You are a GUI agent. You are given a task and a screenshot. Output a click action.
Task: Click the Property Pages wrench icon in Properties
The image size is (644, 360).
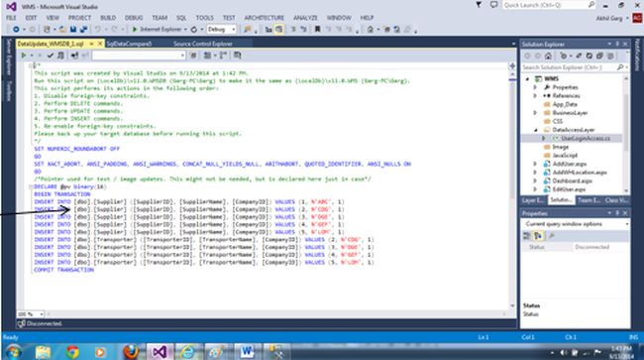click(552, 235)
